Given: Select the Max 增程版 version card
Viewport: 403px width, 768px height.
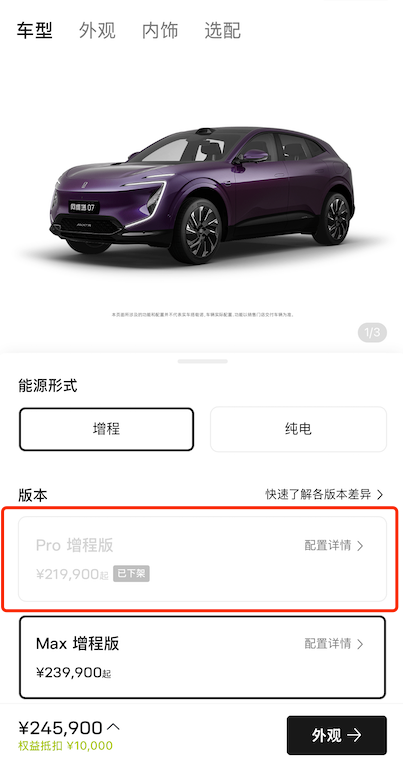Looking at the screenshot, I should 202,657.
